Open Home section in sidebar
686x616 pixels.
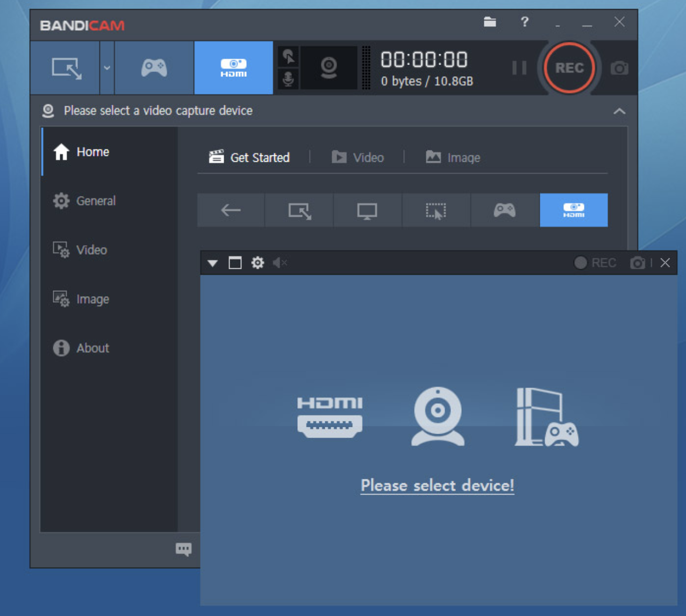point(110,152)
